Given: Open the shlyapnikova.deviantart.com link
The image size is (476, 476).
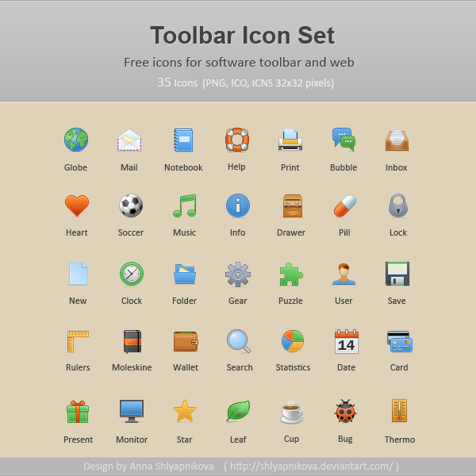Looking at the screenshot, I should (312, 466).
